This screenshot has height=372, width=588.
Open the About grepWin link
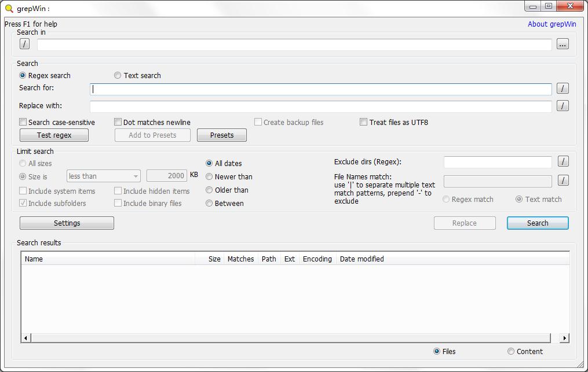552,24
